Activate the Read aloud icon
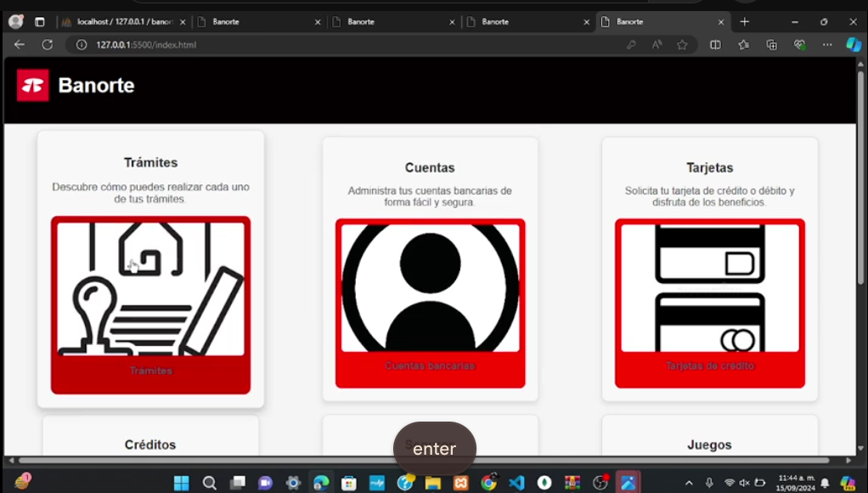The height and width of the screenshot is (493, 868). [x=657, y=45]
